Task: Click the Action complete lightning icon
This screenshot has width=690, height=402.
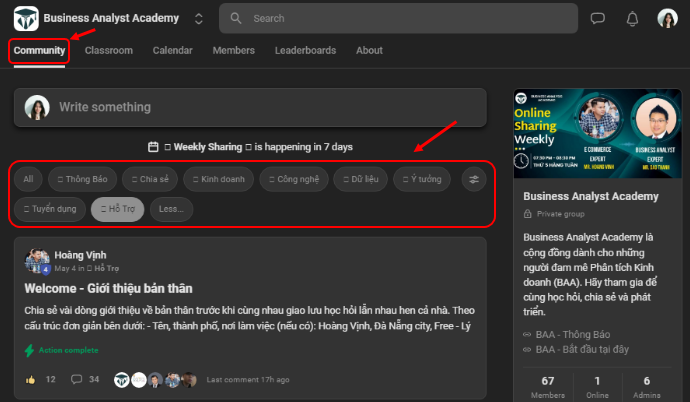Action: [x=29, y=351]
